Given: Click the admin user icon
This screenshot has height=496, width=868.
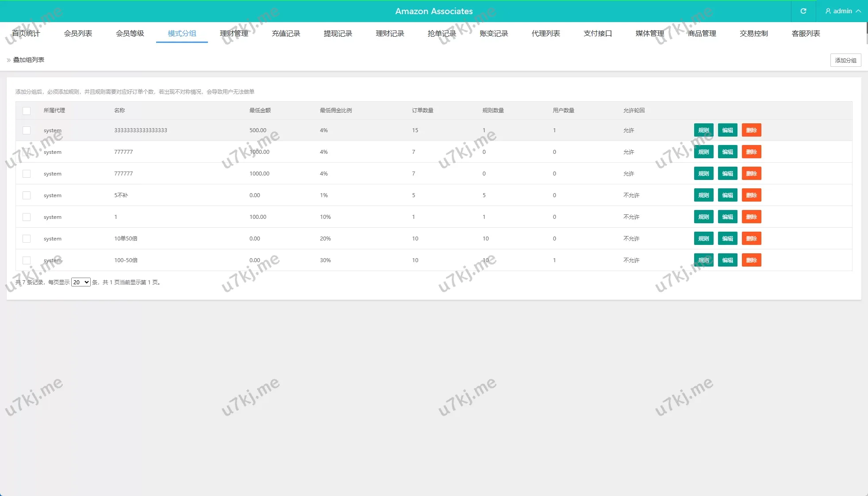Looking at the screenshot, I should 828,11.
